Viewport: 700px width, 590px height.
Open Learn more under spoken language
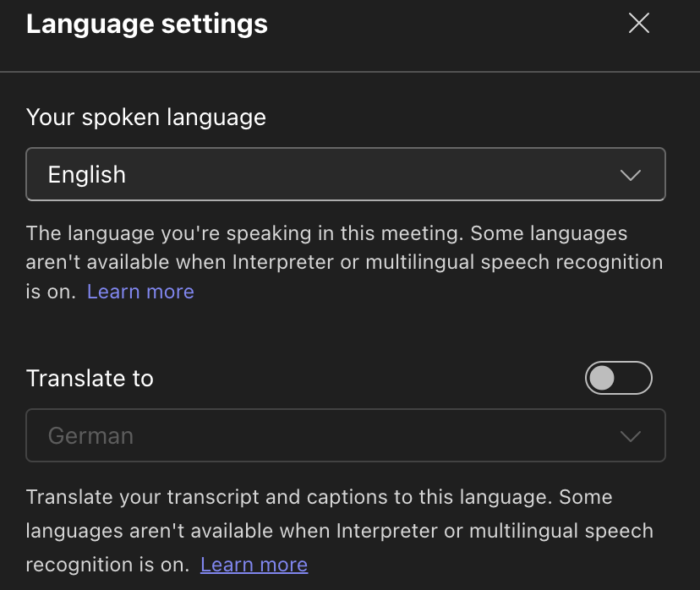140,292
